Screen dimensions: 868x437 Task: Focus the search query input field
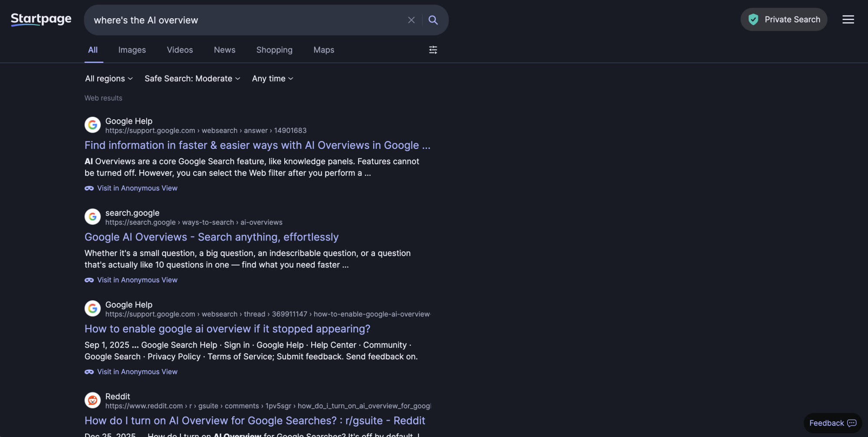[247, 20]
